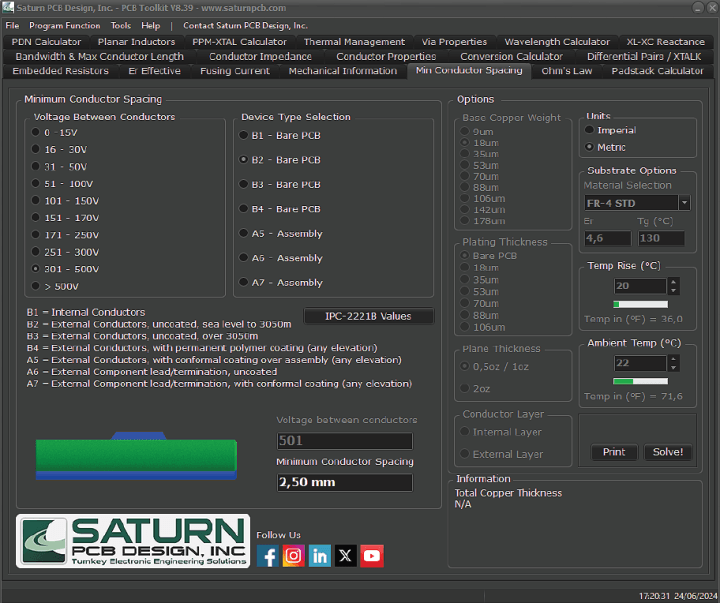Select the 51 - 100V voltage range
The image size is (720, 603).
[62, 184]
